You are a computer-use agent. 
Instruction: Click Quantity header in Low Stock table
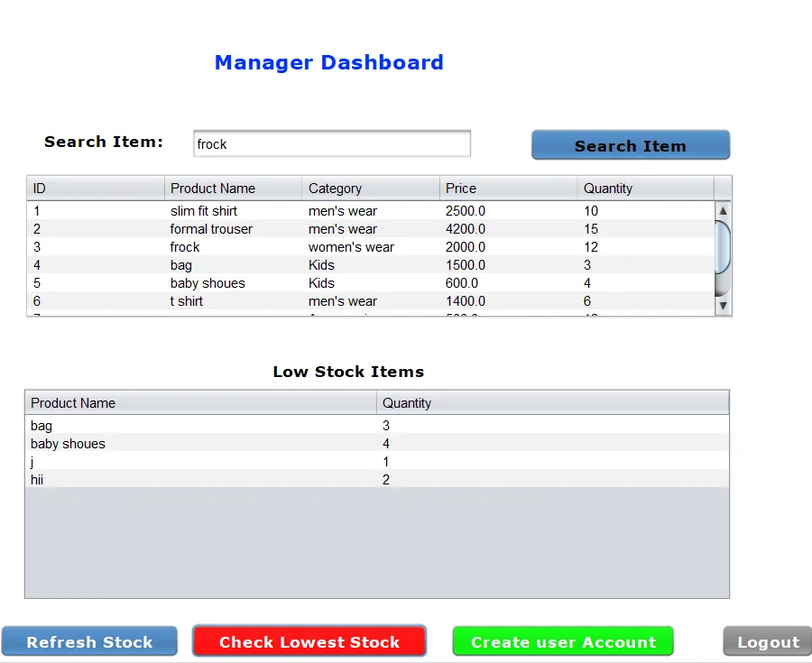click(552, 402)
